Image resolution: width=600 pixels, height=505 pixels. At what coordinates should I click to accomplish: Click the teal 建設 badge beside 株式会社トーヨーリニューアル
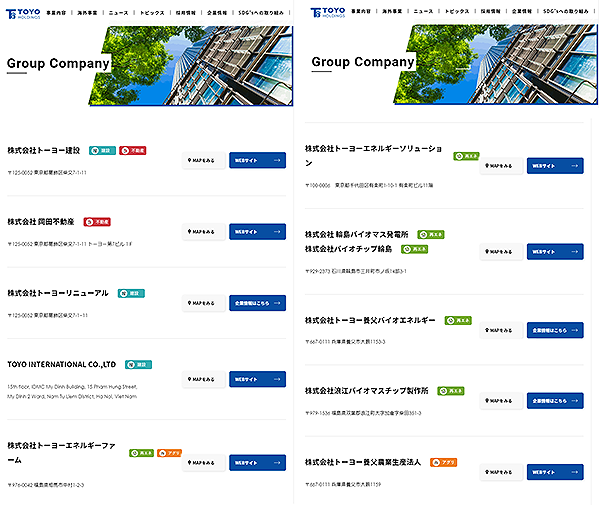click(129, 293)
